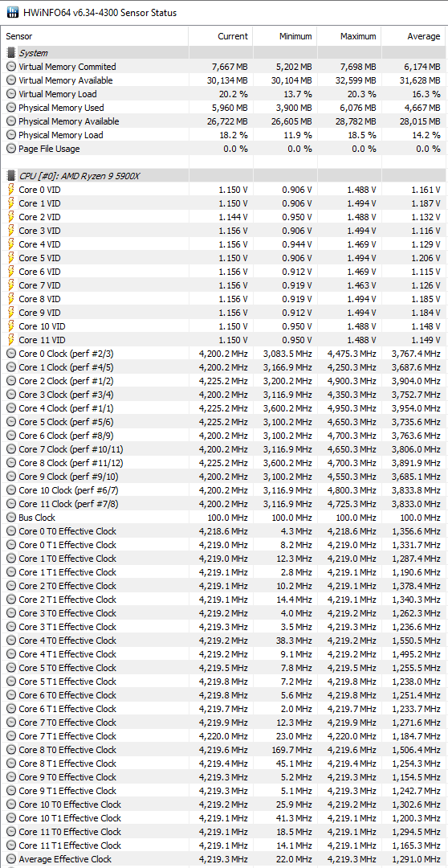Click the 4,950.3 MHz maximum clock value

[352, 408]
